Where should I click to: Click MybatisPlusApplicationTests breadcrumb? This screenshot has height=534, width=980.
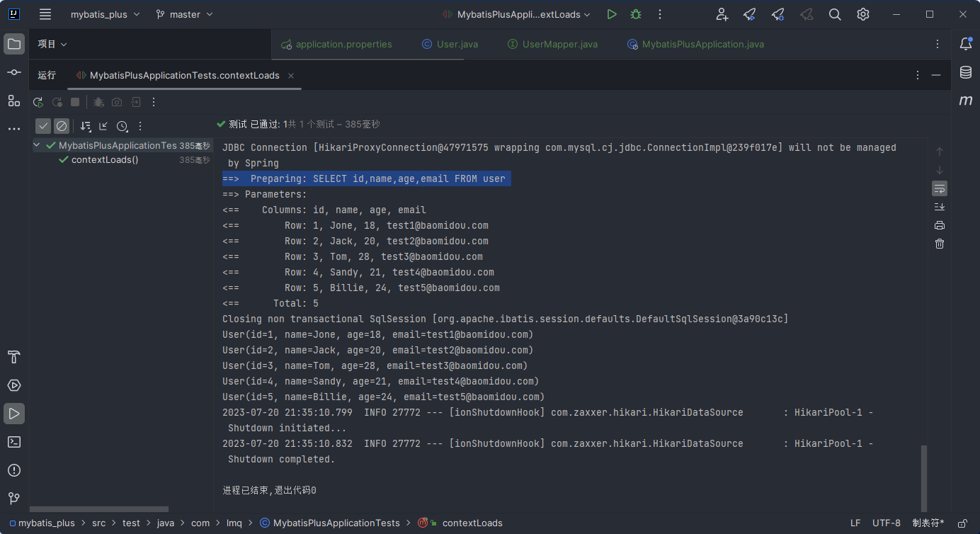pos(330,523)
